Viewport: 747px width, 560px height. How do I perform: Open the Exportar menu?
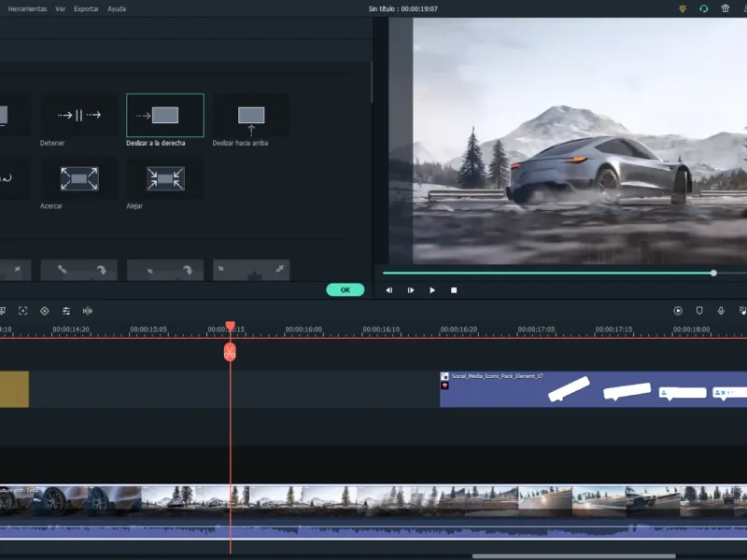86,8
